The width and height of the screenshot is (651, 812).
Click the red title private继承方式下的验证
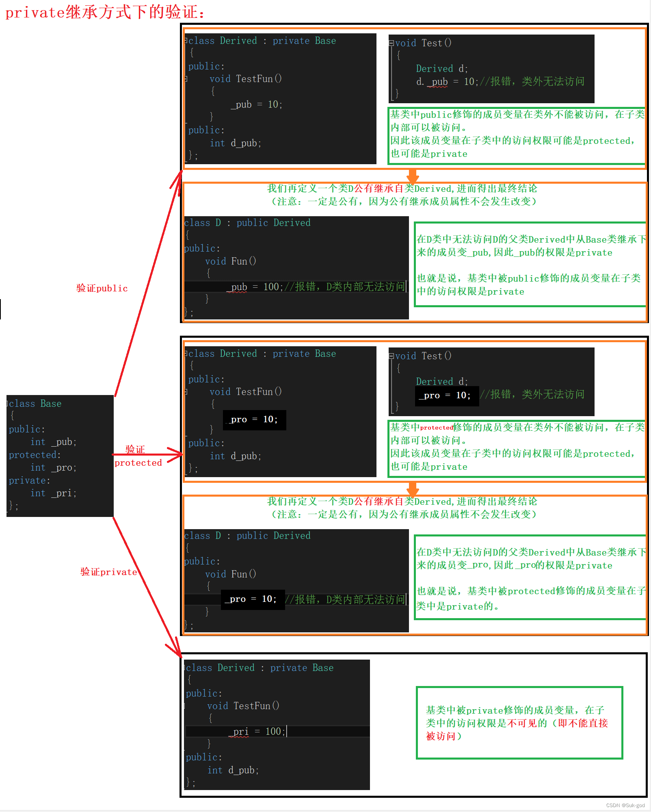[x=105, y=12]
